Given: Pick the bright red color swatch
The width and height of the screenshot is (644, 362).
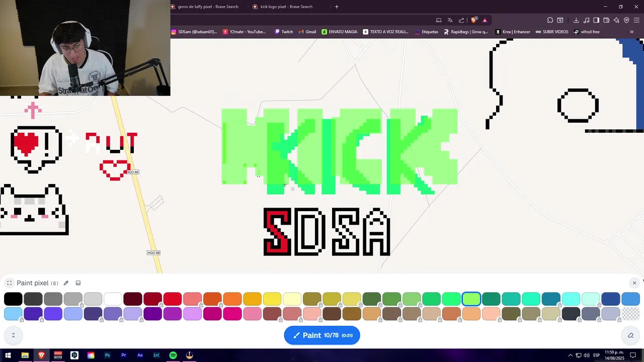Looking at the screenshot, I should (x=173, y=299).
